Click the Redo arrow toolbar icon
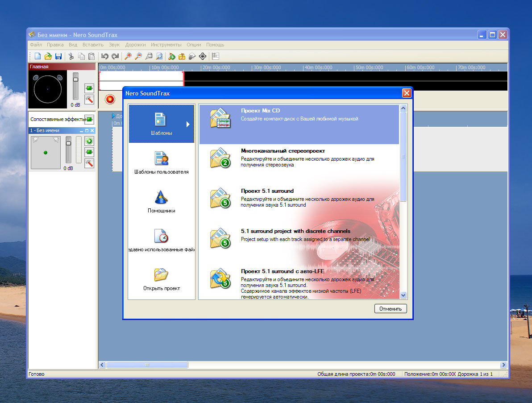Viewport: 532px width, 403px height. click(x=115, y=56)
